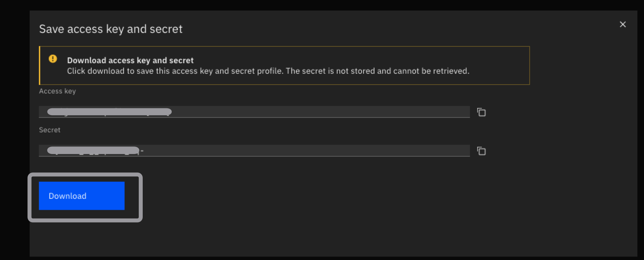
Task: Click the trailing dash after the secret
Action: tap(142, 151)
